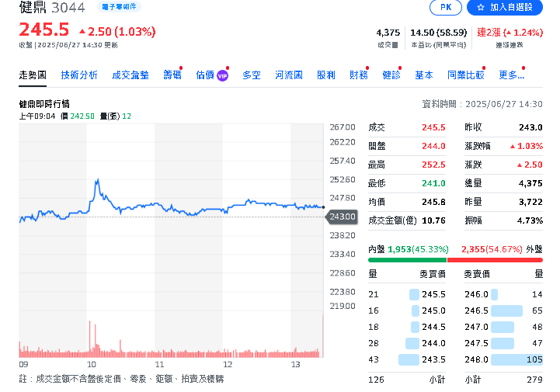Viewport: 560px width, 392px height.
Task: Click the 昨收 243.0 value
Action: pos(530,127)
